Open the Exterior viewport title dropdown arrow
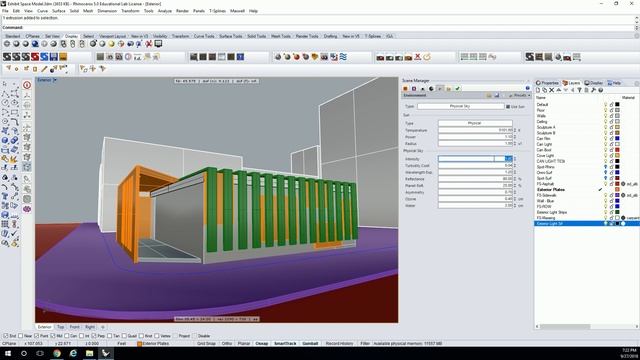 55,80
